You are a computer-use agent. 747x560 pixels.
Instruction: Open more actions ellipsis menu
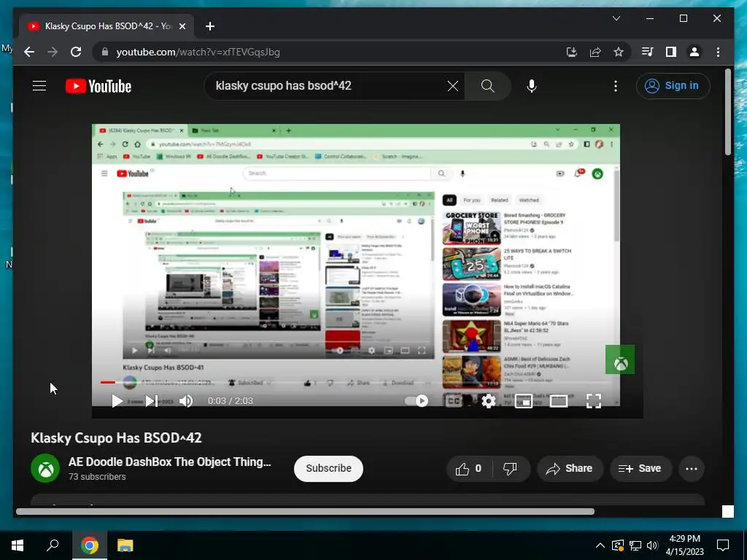[x=692, y=469]
